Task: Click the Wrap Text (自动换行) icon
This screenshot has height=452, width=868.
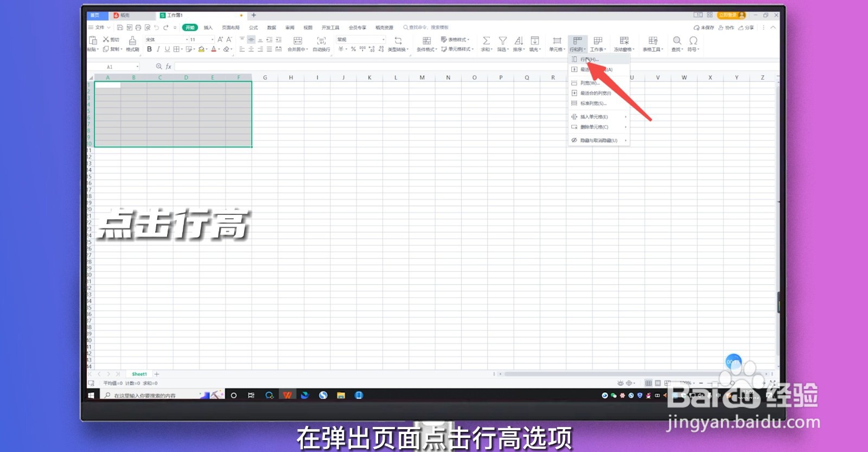Action: click(322, 41)
